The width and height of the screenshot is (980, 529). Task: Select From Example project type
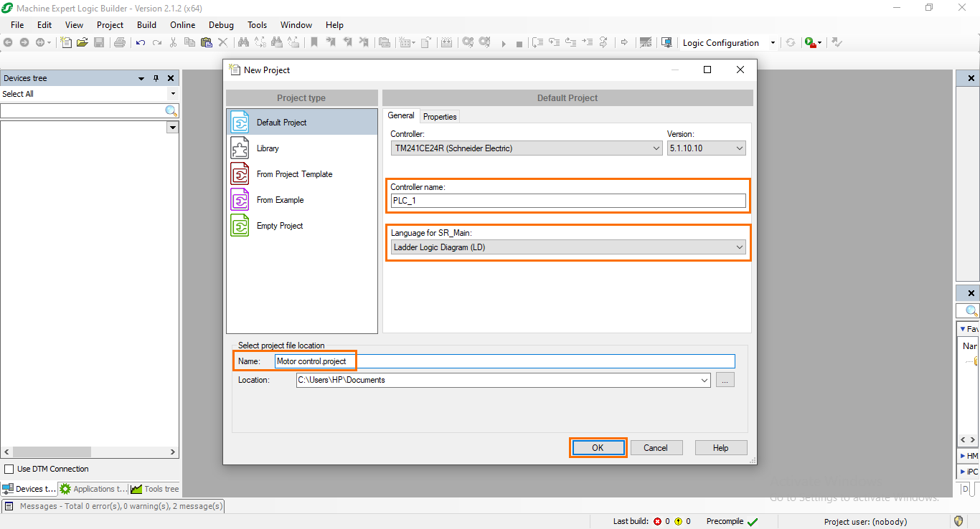tap(302, 200)
